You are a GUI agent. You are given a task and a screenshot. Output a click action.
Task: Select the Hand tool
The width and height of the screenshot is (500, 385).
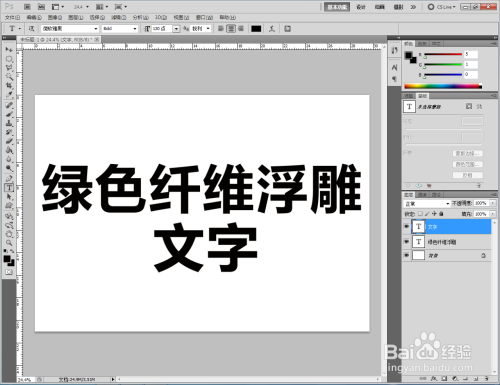pos(9,234)
